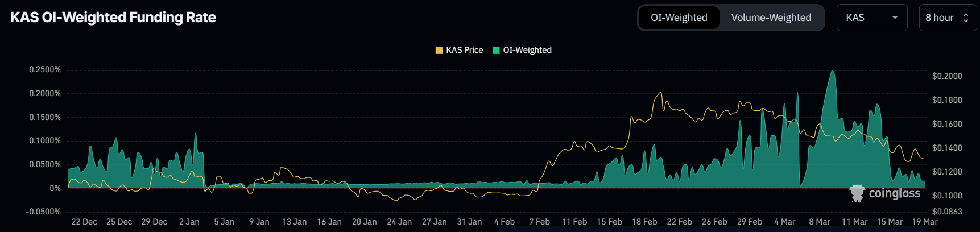Click the 26 Feb date label
Screen dimensions: 980x232
(714, 222)
